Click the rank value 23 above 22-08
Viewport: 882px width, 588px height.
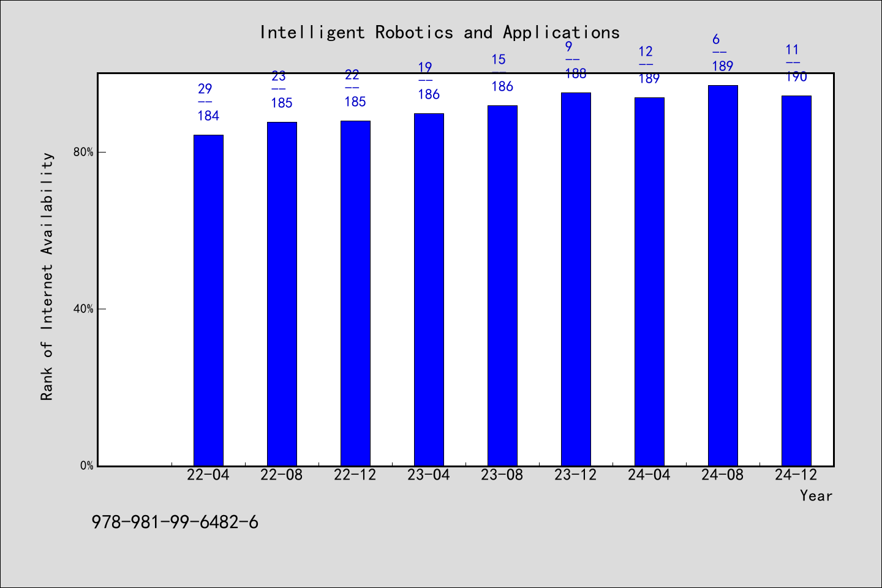pyautogui.click(x=278, y=76)
